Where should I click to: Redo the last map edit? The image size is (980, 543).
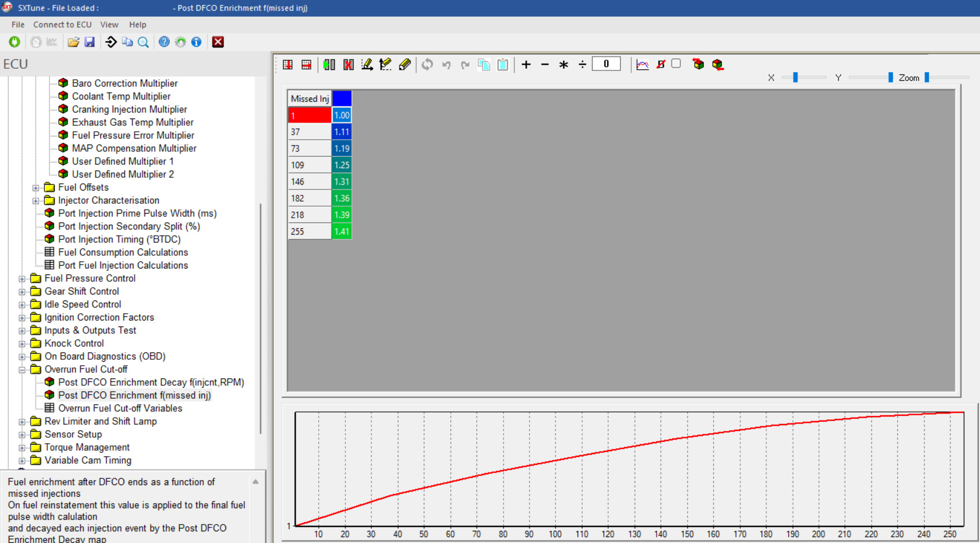[465, 65]
